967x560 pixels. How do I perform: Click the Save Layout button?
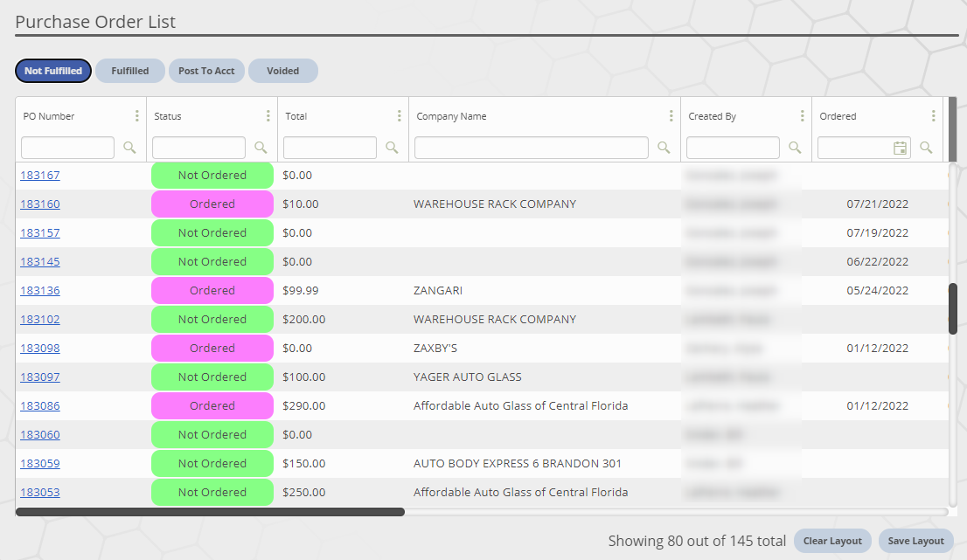point(915,541)
